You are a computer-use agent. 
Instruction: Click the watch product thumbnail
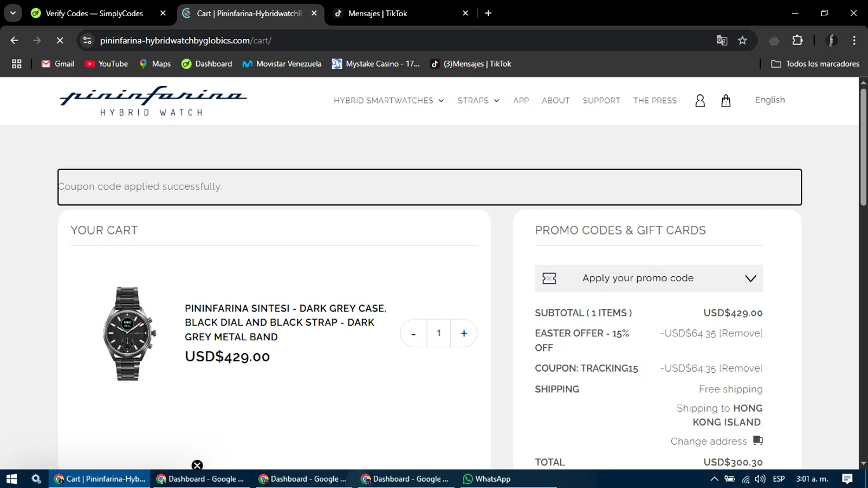(130, 334)
